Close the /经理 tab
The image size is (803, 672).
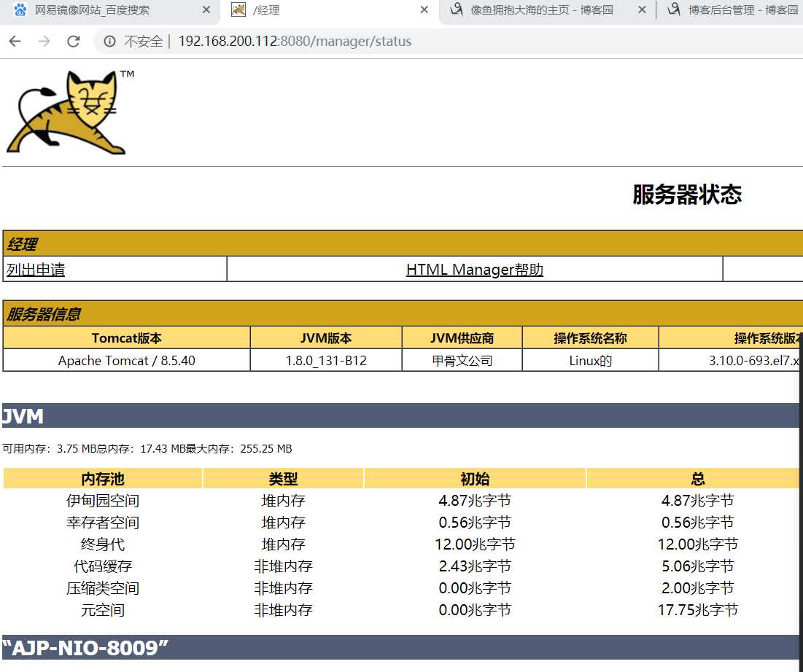(x=424, y=9)
